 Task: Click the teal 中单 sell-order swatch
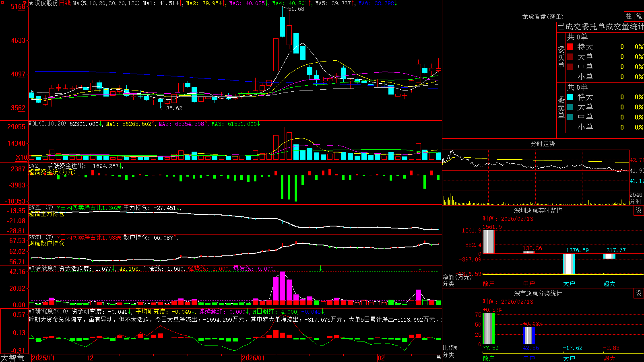click(x=570, y=117)
